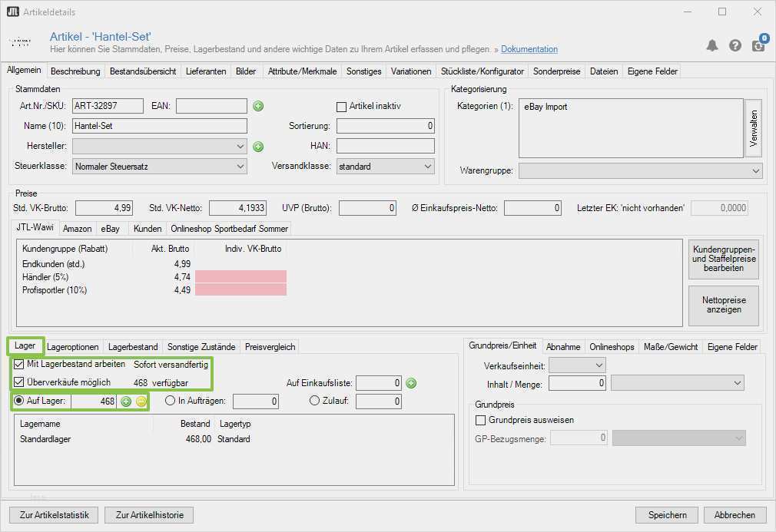Viewport: 776px width, 532px height.
Task: Click the UVP (Brutto) field
Action: coord(367,208)
